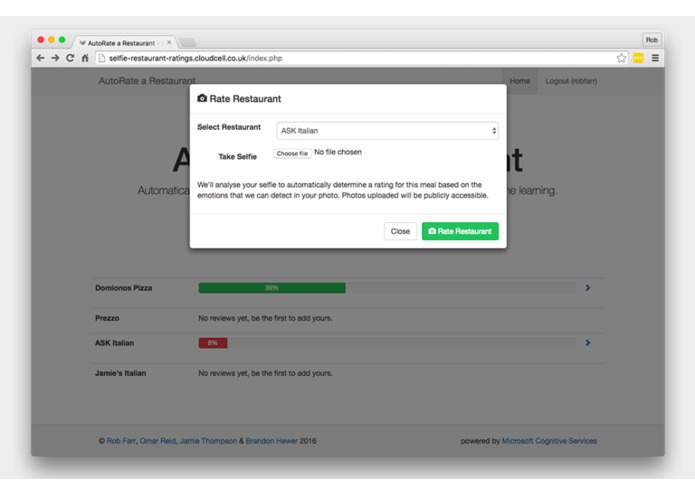This screenshot has width=695, height=494.
Task: Open Brandon Hewer footer link
Action: point(271,441)
